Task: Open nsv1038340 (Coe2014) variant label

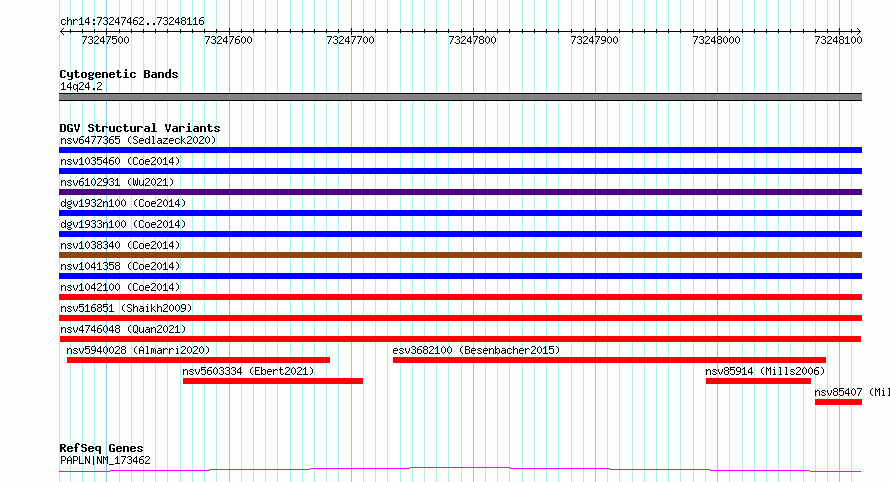Action: [x=120, y=245]
